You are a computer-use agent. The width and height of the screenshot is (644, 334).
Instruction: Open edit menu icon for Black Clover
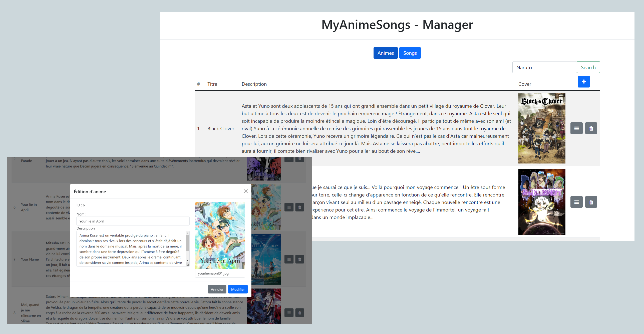(576, 128)
